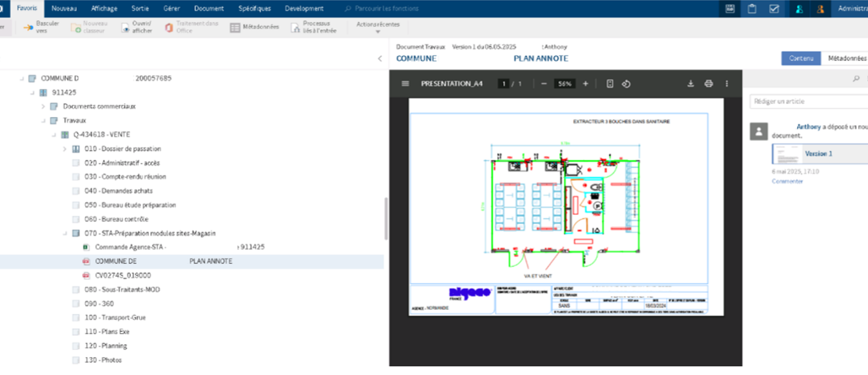Open the Actions récentes dropdown
Image resolution: width=868 pixels, height=375 pixels.
(x=378, y=27)
